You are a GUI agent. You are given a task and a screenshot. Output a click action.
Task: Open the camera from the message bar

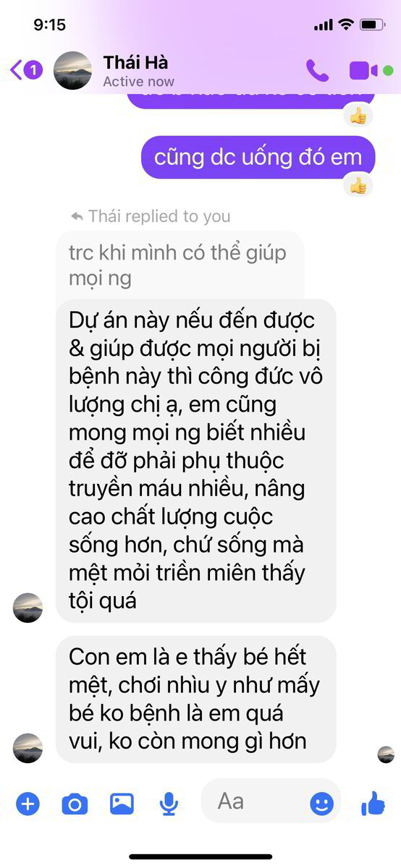74,803
